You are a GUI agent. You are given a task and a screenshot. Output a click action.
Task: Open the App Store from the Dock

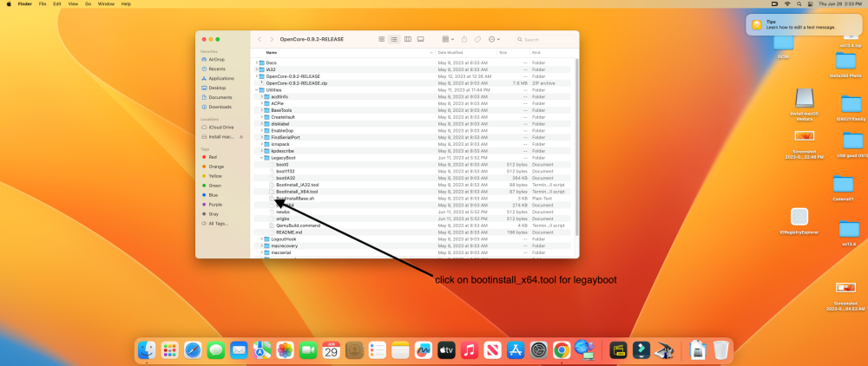[516, 350]
